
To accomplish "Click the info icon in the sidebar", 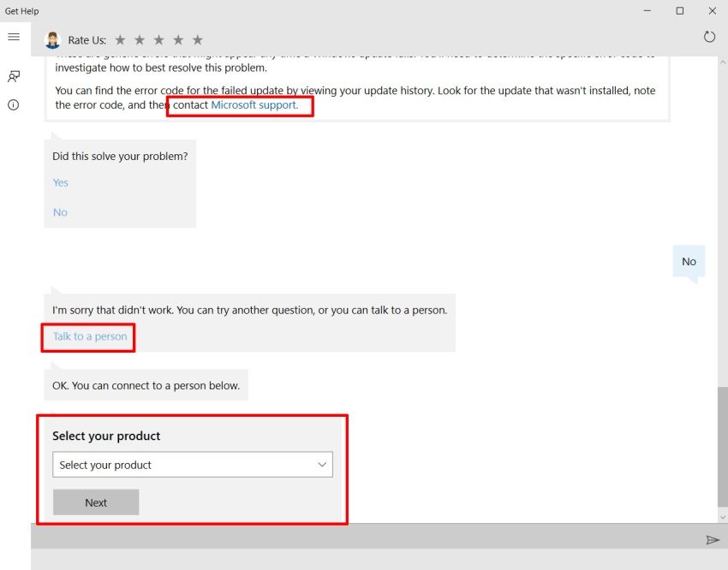I will click(13, 104).
